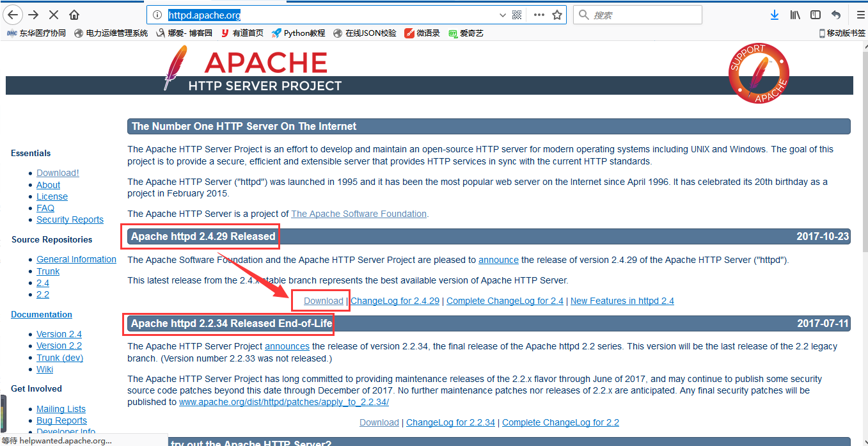
Task: Click the browser forward arrow
Action: click(34, 15)
